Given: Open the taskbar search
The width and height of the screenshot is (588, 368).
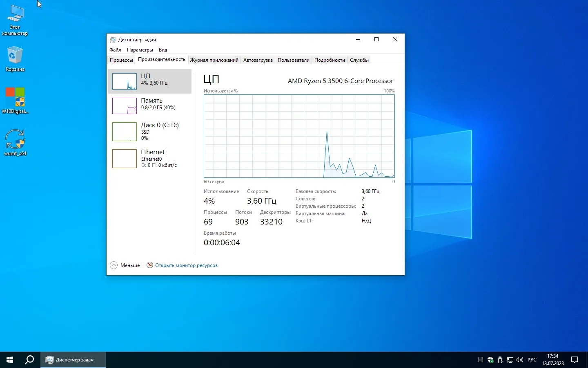Looking at the screenshot, I should (x=29, y=360).
